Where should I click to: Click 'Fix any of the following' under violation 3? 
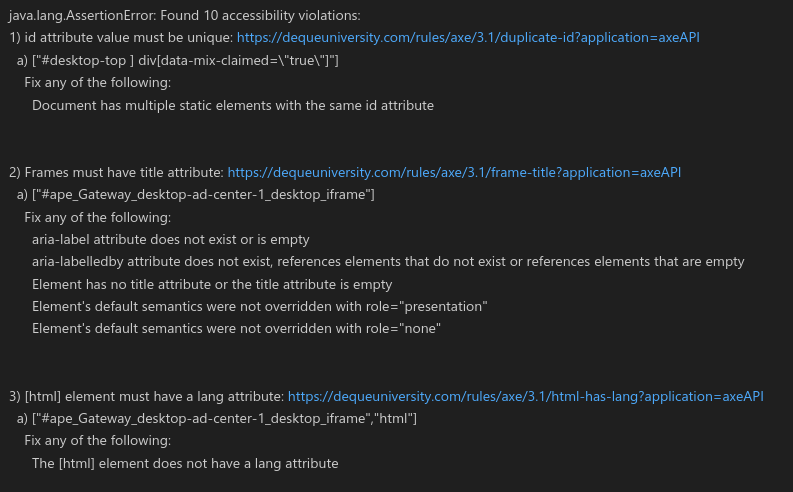98,441
